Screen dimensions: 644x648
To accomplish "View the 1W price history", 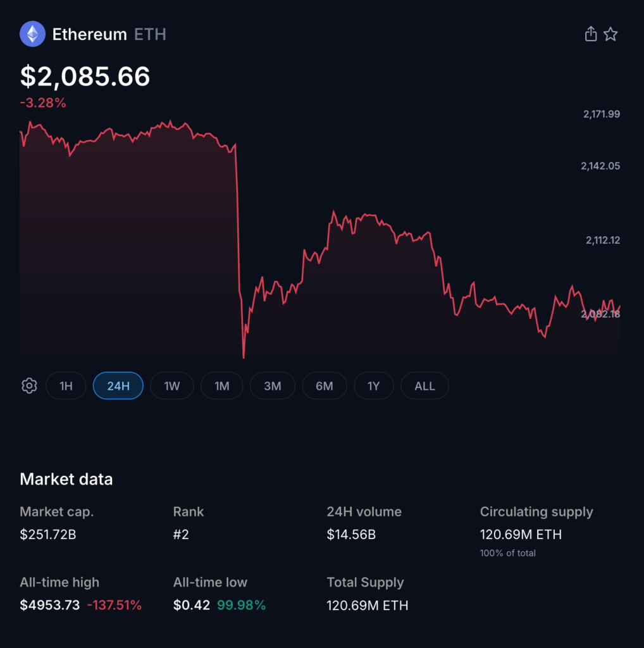I will pyautogui.click(x=171, y=385).
